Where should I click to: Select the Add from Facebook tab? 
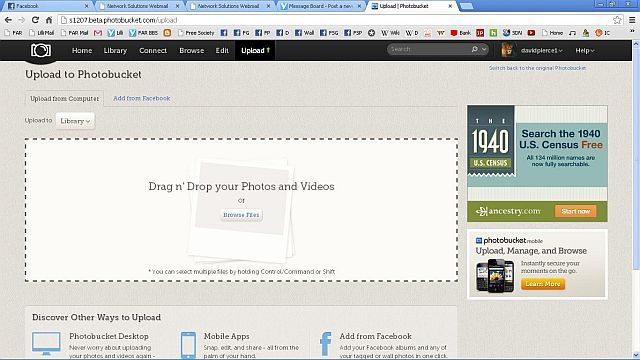(x=142, y=98)
